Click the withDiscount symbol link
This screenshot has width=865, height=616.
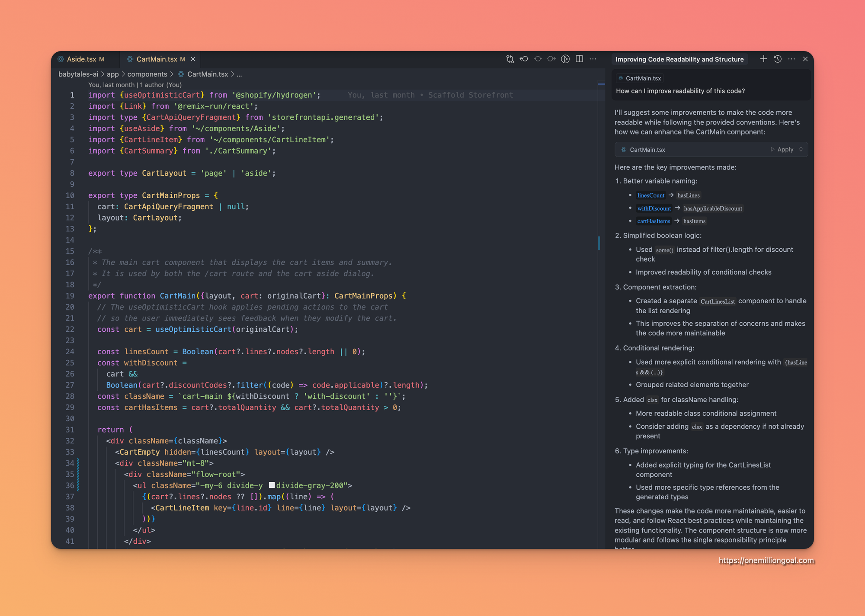654,209
